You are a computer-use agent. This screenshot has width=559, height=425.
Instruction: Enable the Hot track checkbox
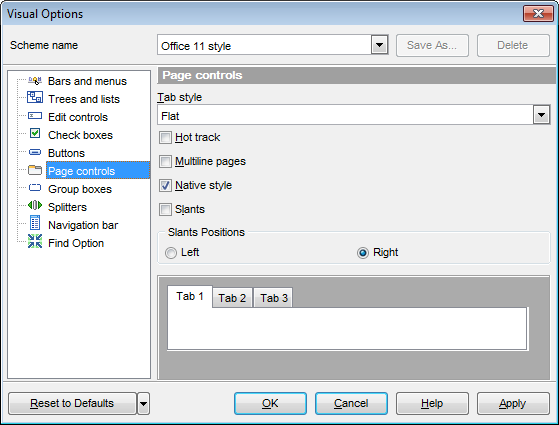(x=165, y=137)
